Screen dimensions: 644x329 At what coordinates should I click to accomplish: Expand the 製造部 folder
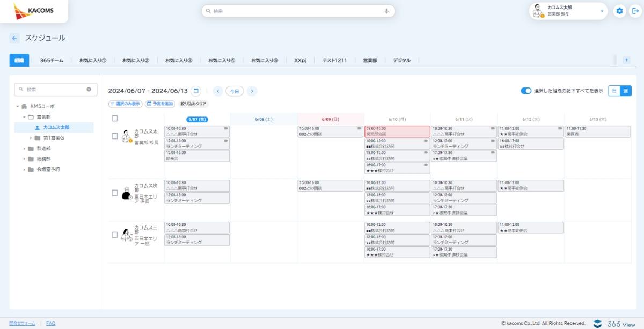pyautogui.click(x=25, y=149)
